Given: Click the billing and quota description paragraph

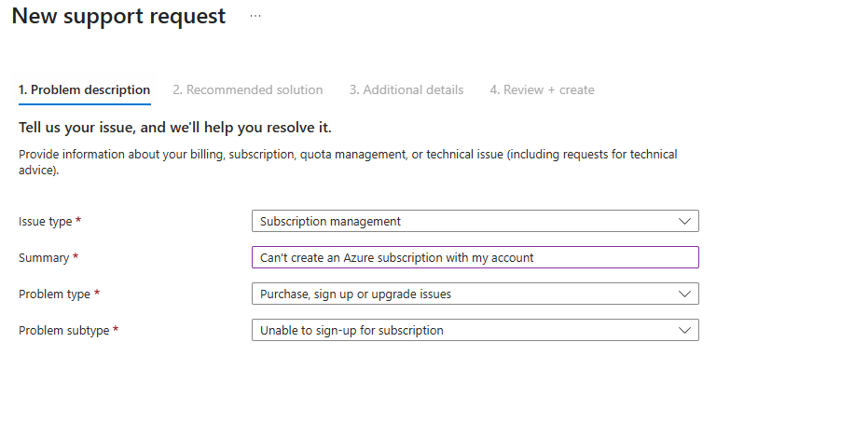Looking at the screenshot, I should pyautogui.click(x=348, y=162).
